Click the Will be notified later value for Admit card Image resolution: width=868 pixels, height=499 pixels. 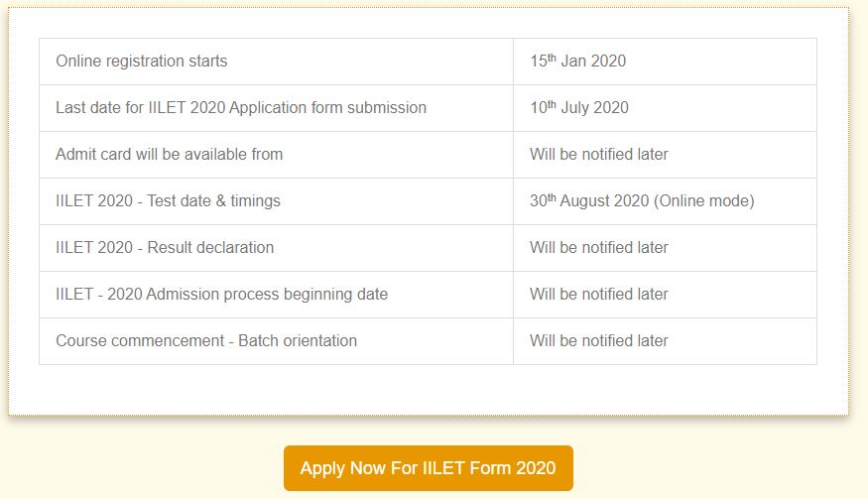tap(598, 155)
